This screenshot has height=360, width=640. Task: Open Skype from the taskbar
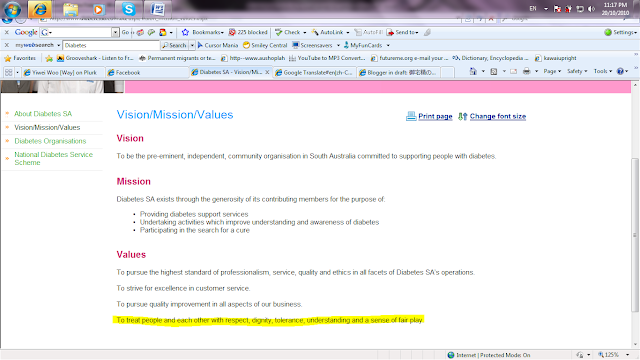point(128,9)
